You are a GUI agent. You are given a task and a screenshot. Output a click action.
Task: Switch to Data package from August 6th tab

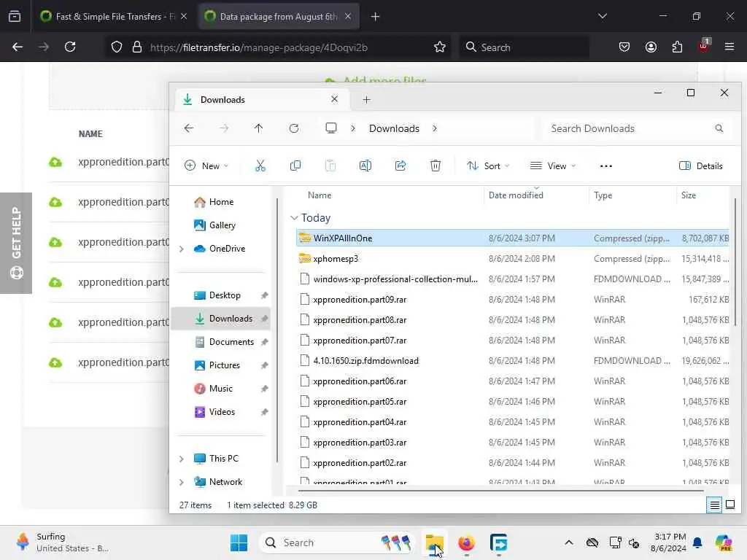pyautogui.click(x=279, y=16)
